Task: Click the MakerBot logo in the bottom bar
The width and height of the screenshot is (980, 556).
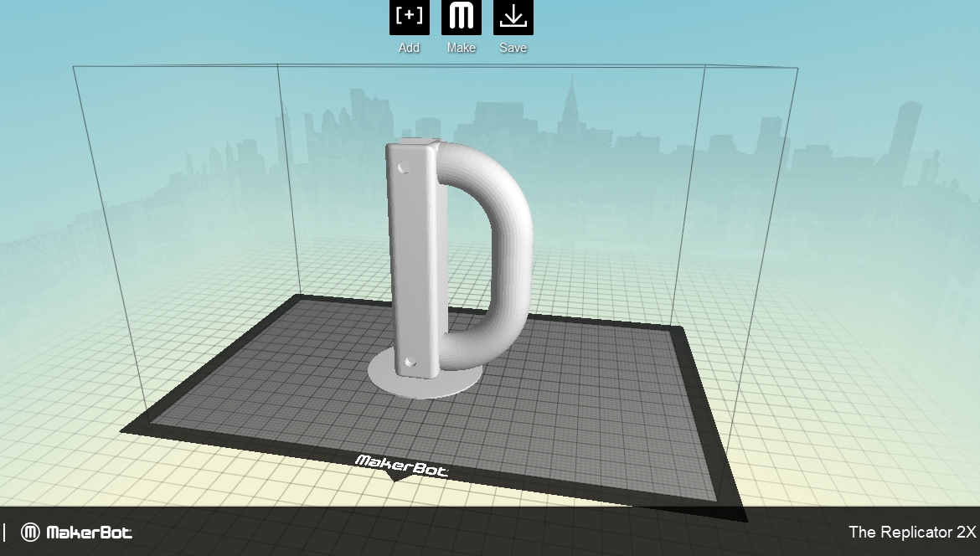Action: point(76,533)
